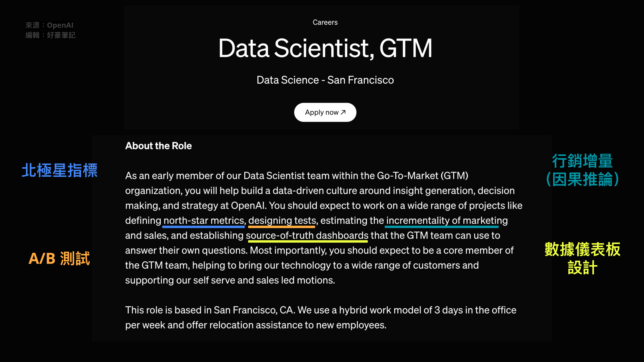This screenshot has height=362, width=644.
Task: Click the Data Science - San Francisco subtitle
Action: [x=325, y=80]
